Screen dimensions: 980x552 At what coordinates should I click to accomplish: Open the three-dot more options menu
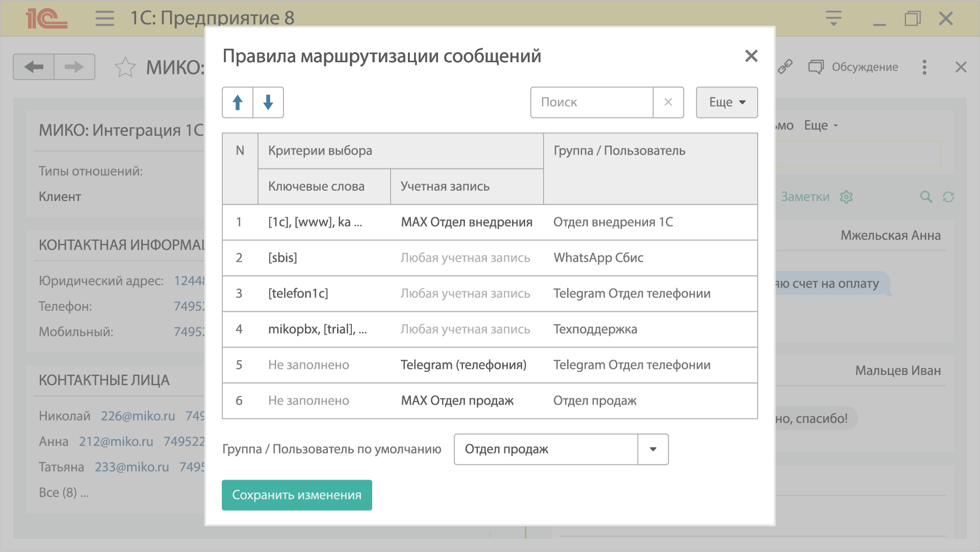tap(924, 67)
